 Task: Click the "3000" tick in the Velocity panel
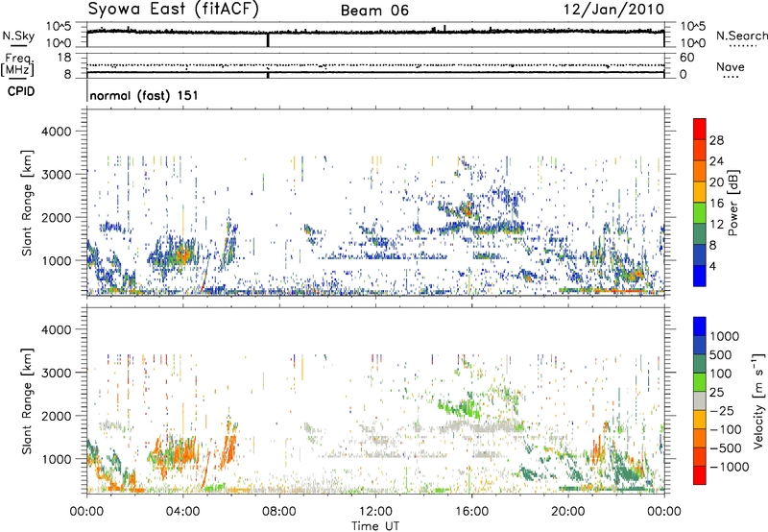57,373
